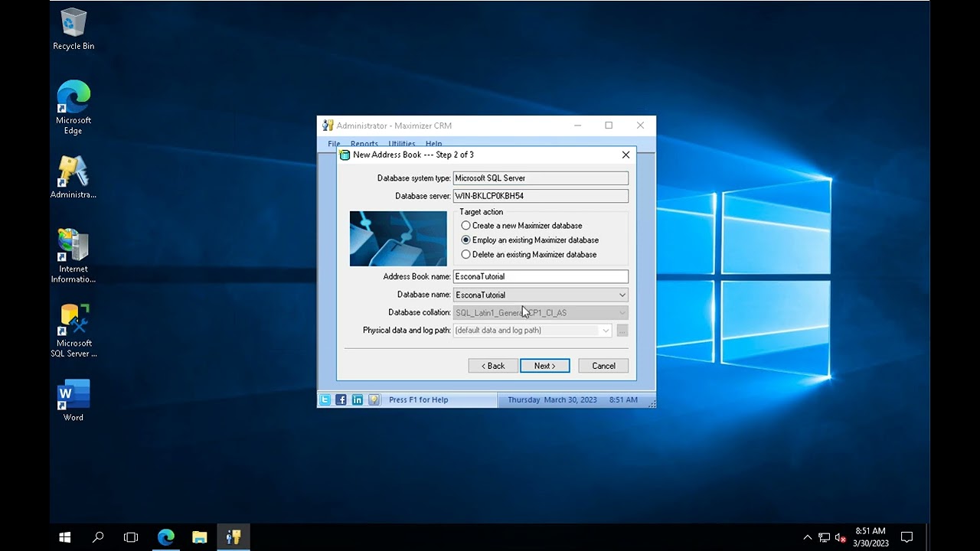Expand the Database collation dropdown
This screenshot has width=980, height=551.
coord(622,312)
